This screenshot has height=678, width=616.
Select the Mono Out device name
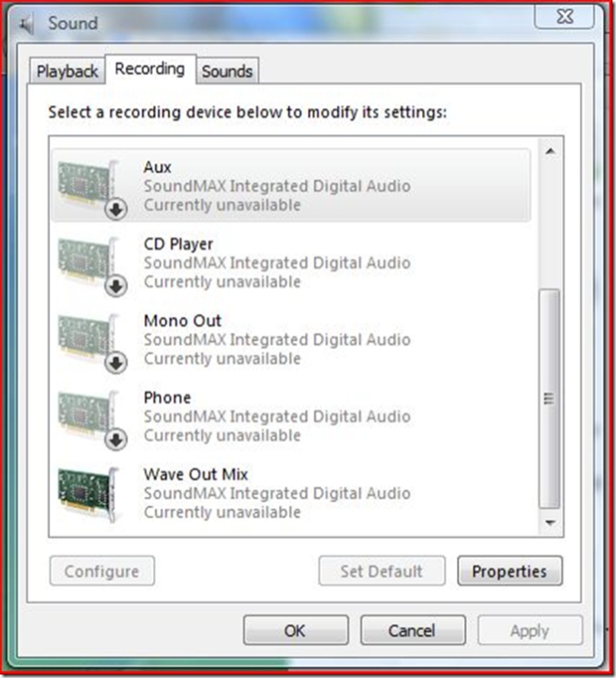183,320
